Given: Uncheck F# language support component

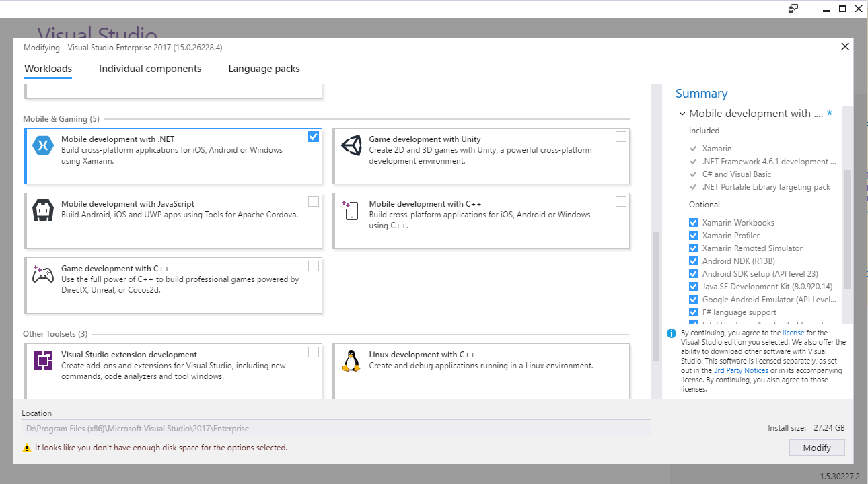Looking at the screenshot, I should (694, 312).
